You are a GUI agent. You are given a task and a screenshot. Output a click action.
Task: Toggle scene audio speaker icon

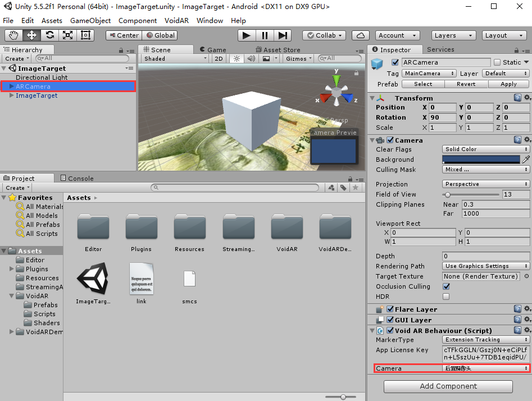coord(251,59)
